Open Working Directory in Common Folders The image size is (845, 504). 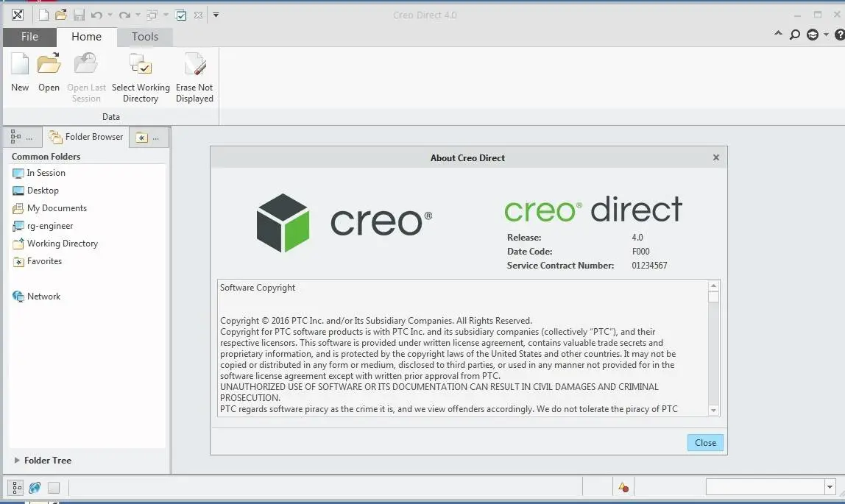[55, 244]
